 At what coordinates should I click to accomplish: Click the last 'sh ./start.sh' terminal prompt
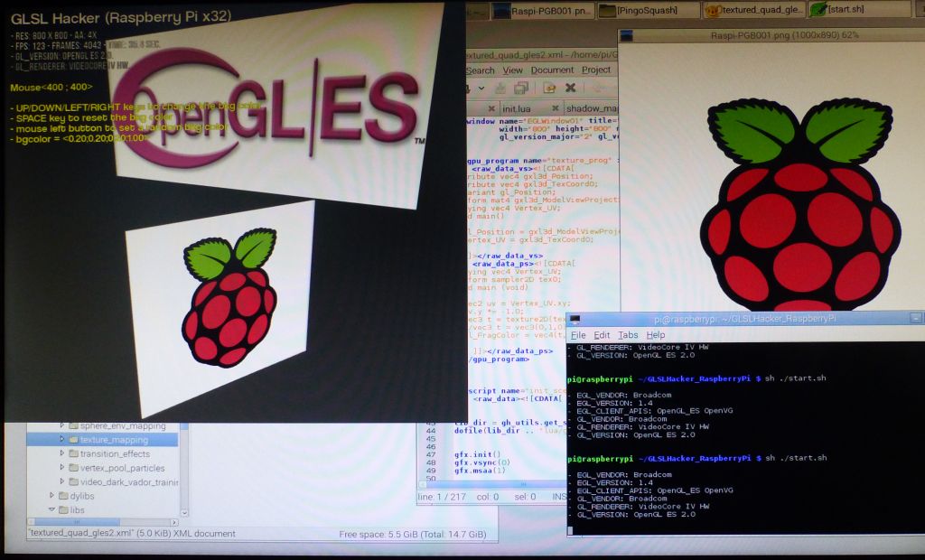[x=796, y=458]
